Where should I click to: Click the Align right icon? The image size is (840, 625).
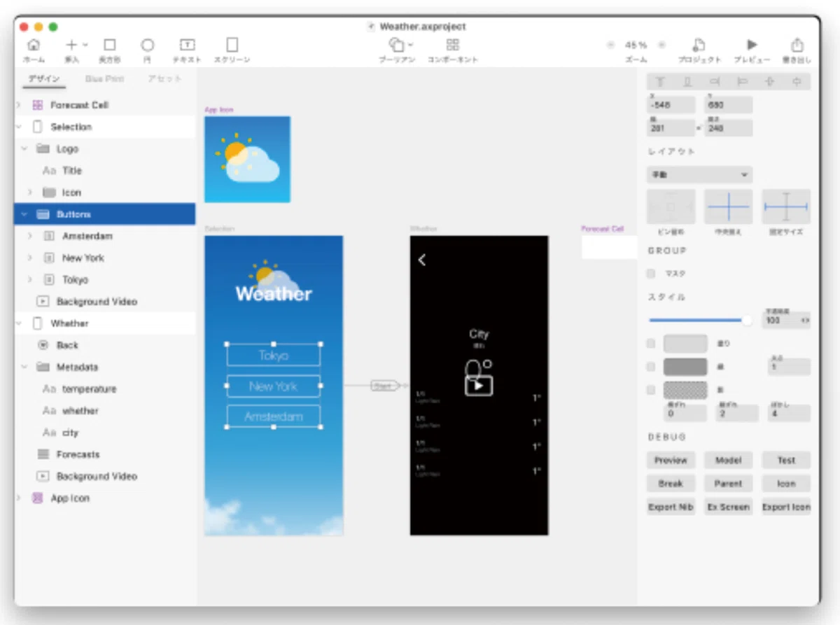coord(715,82)
